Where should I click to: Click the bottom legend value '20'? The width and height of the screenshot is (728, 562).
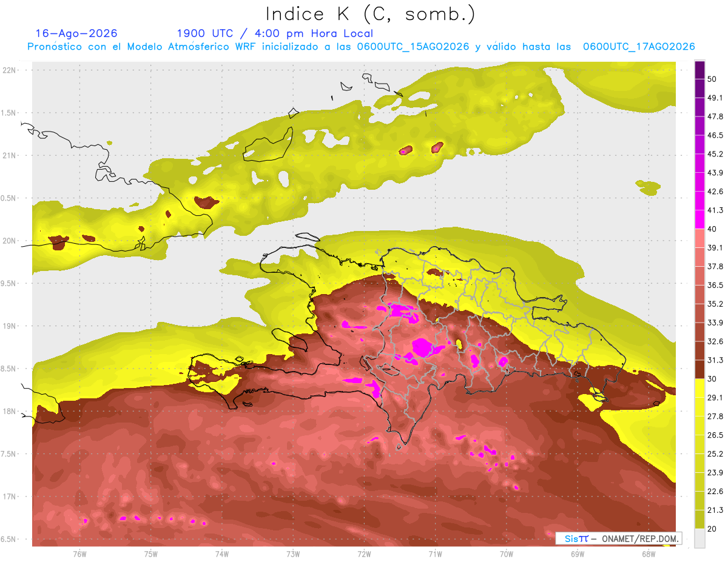click(712, 529)
